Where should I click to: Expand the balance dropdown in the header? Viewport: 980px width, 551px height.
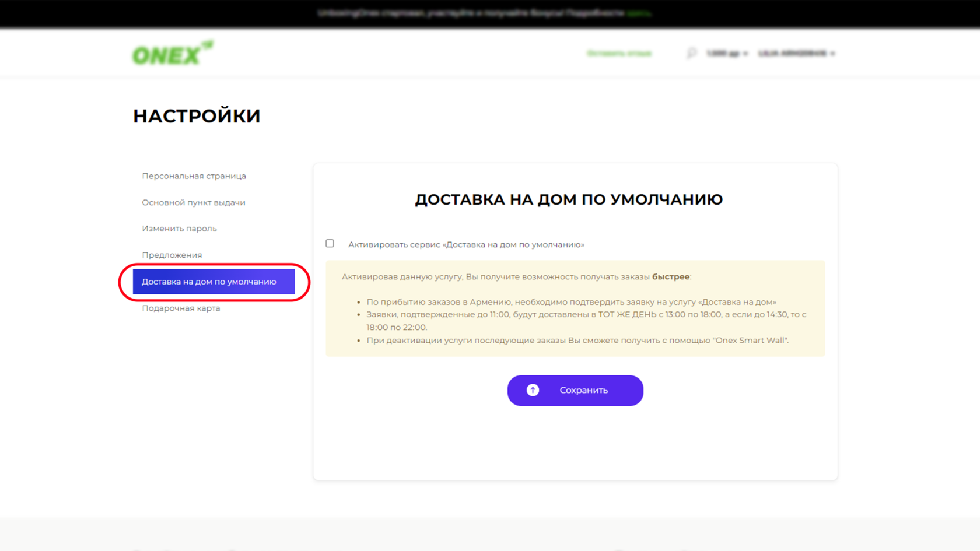[x=727, y=53]
